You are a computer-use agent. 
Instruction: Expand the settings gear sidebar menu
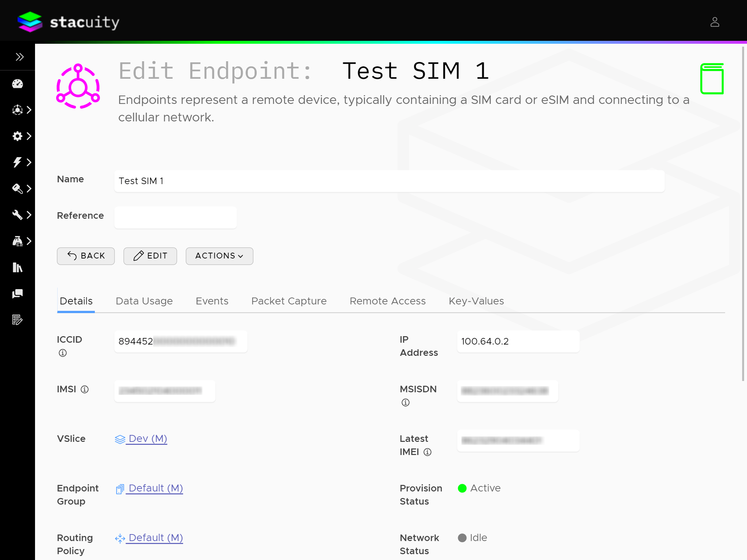[22, 136]
